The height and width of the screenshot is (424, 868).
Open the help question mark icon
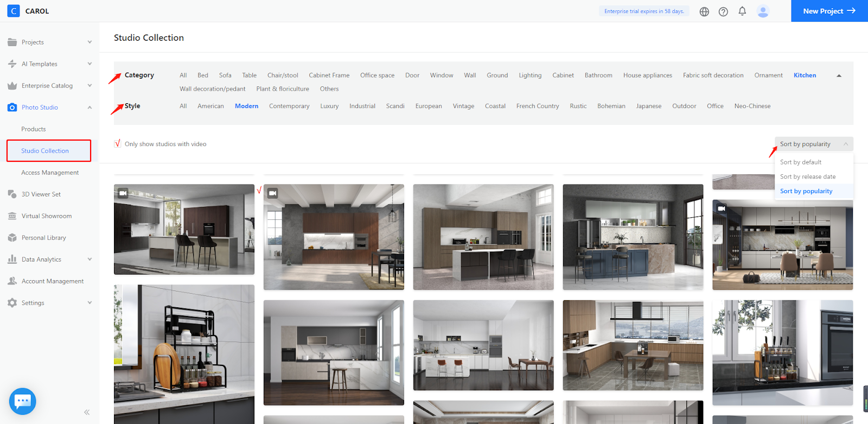723,11
